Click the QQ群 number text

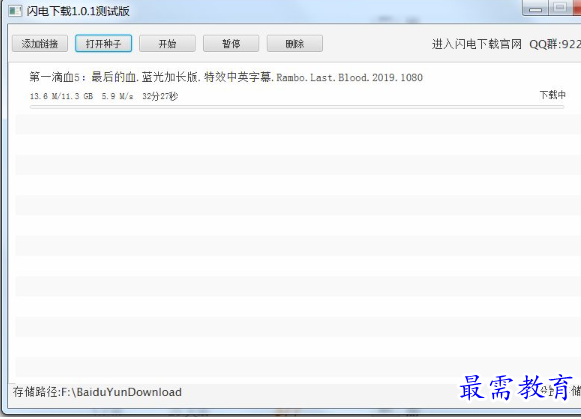point(555,44)
